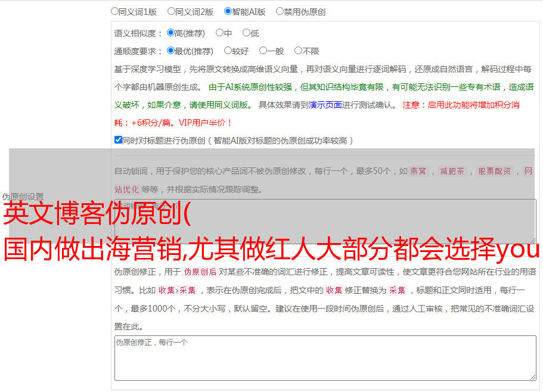Screen dimensions: 543x392
Task: Set 通顺度要求 to 一般
Action: point(263,51)
